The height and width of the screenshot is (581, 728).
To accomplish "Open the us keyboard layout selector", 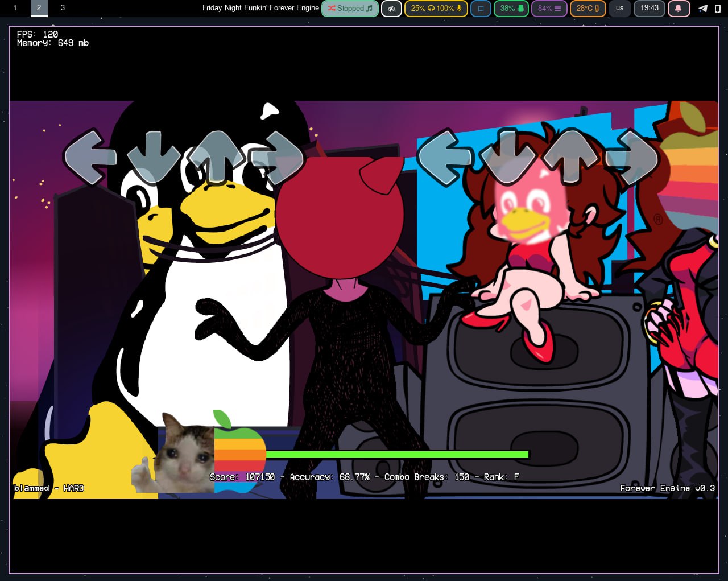I will (x=619, y=9).
